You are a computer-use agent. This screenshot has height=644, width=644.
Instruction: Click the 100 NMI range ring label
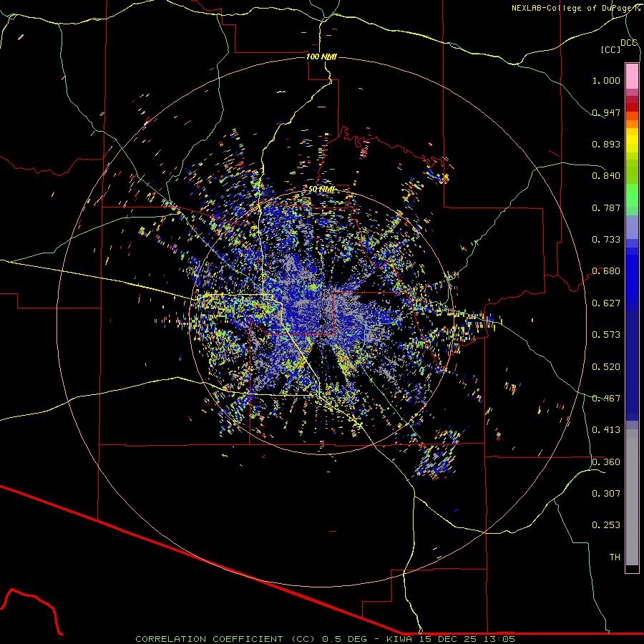[x=321, y=57]
